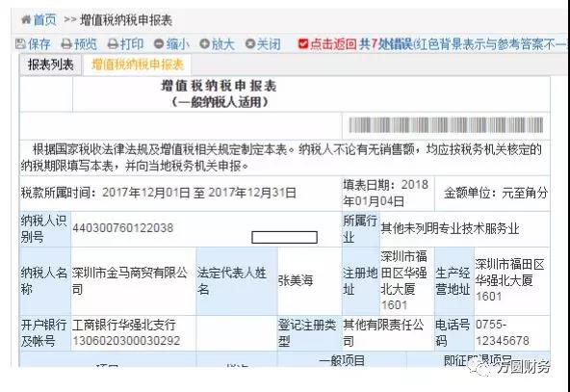The width and height of the screenshot is (570, 392).
Task: Switch to the 报表列表 tab
Action: (51, 65)
